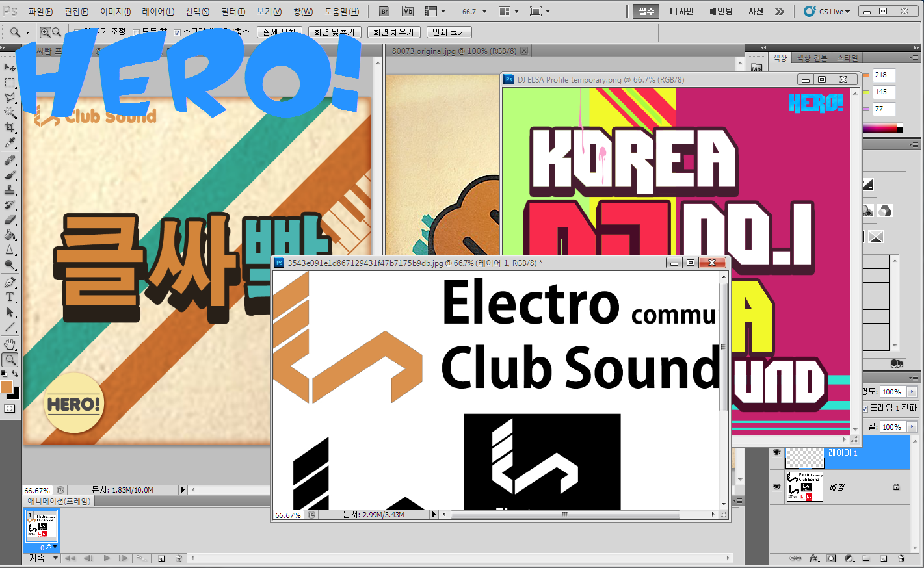The height and width of the screenshot is (568, 924).
Task: Create new adjustment layer from Layers panel
Action: [849, 558]
